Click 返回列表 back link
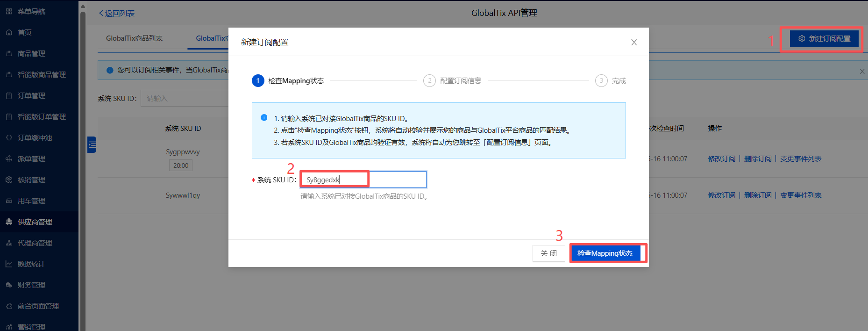 [117, 13]
